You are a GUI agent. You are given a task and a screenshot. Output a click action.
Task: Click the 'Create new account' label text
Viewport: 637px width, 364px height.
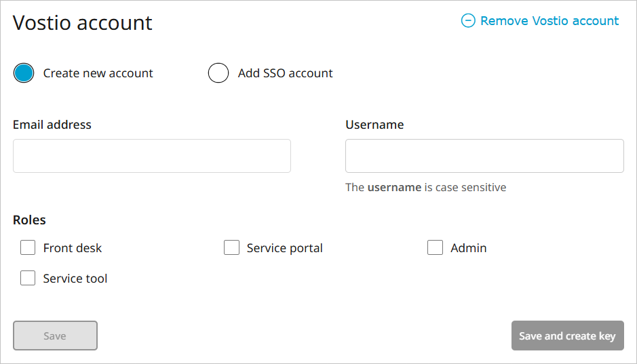point(98,73)
